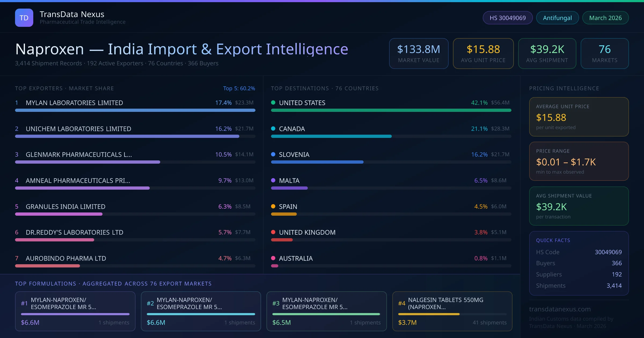
Task: Click the cyan Canada dot marker
Action: coord(273,128)
